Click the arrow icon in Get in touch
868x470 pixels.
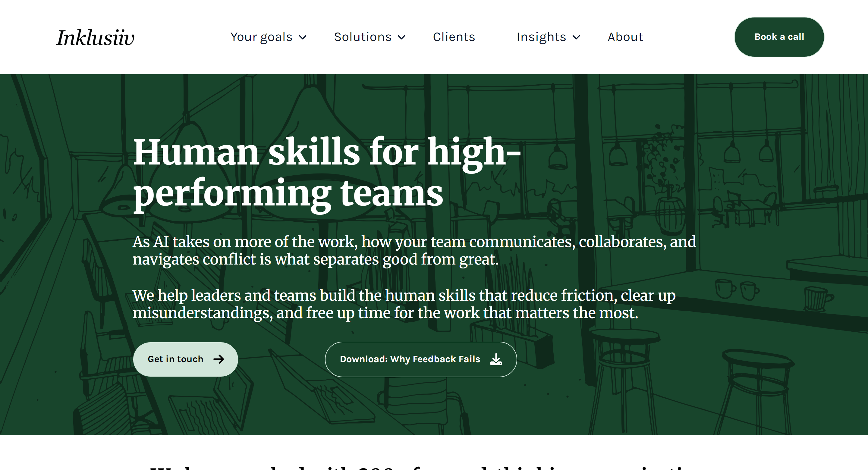click(x=219, y=359)
